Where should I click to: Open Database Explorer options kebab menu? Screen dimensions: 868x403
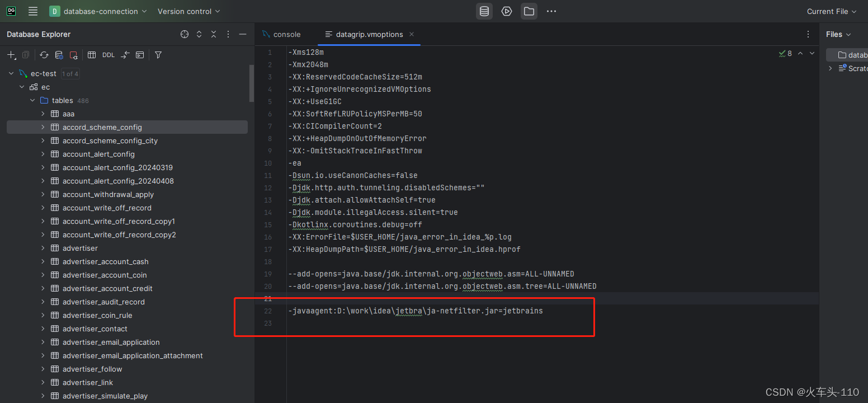pyautogui.click(x=228, y=34)
